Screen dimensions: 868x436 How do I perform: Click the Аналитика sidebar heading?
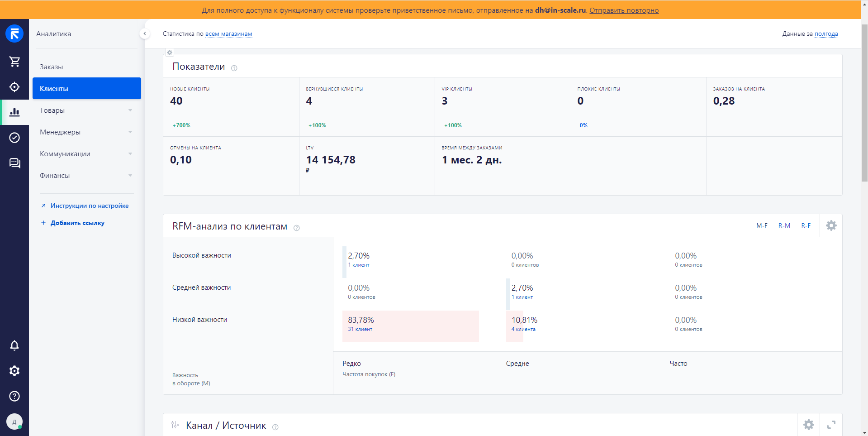(54, 34)
